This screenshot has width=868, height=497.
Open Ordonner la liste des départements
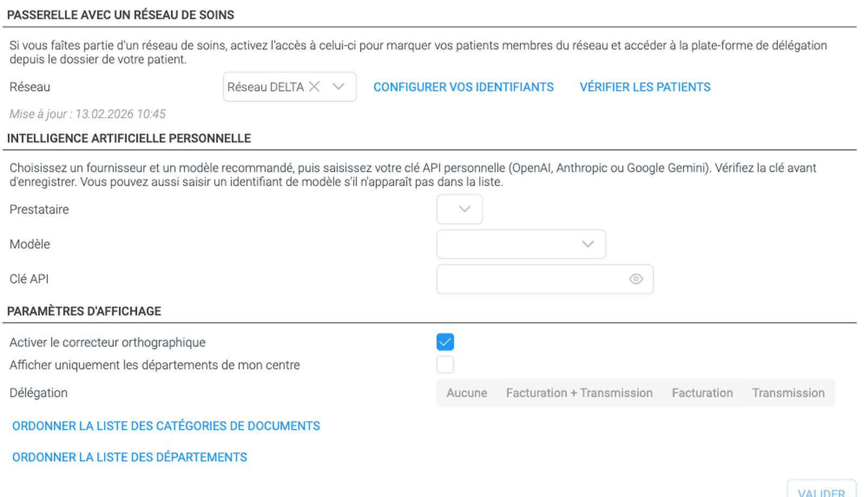(x=130, y=457)
